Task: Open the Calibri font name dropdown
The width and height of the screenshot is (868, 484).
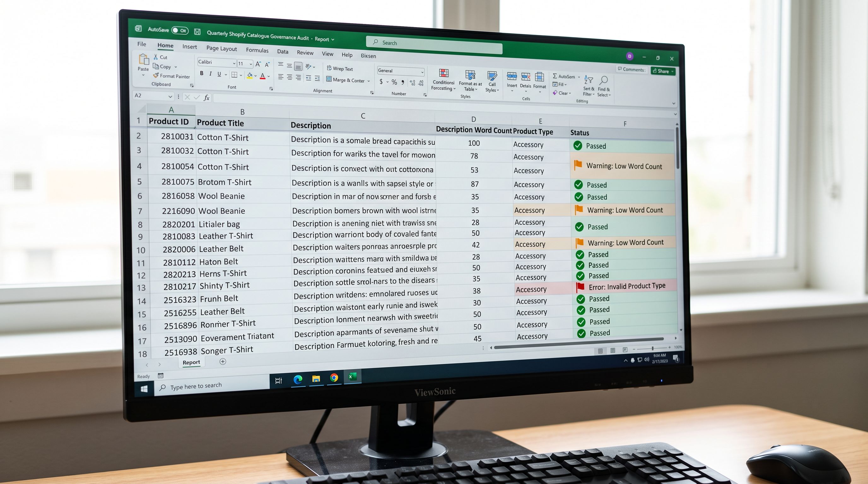Action: click(x=234, y=63)
